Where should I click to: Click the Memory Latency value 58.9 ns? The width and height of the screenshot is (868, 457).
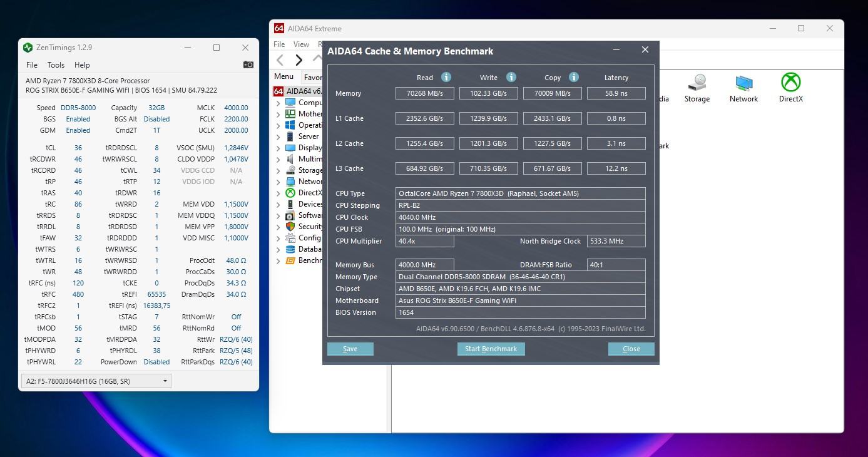pos(616,93)
